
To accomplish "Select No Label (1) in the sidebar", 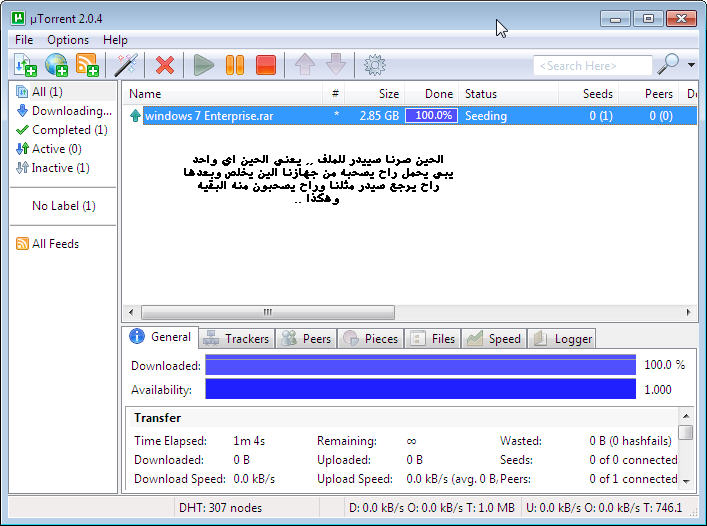I will point(63,206).
